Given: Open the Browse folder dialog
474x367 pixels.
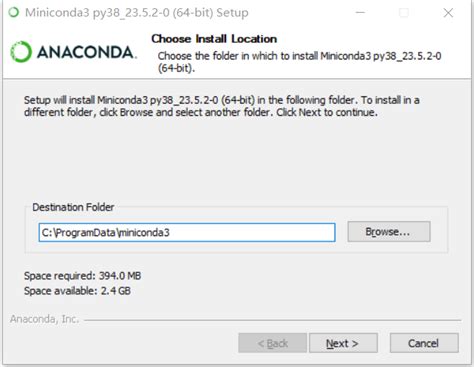Looking at the screenshot, I should coord(389,232).
